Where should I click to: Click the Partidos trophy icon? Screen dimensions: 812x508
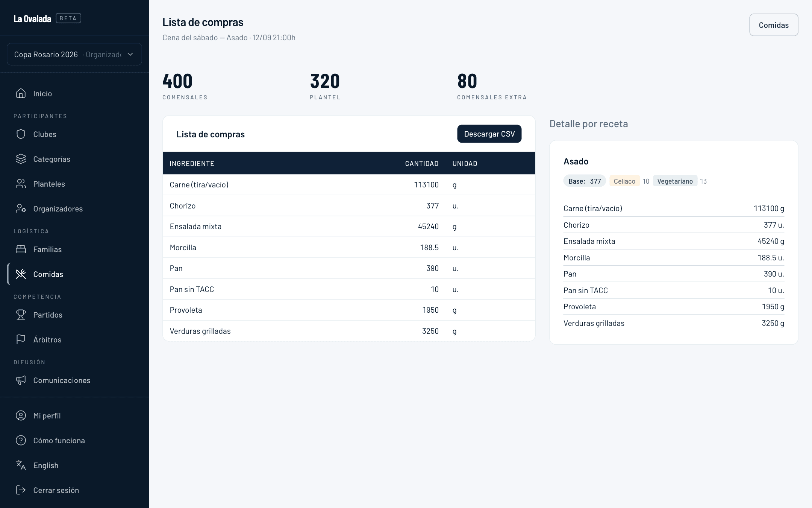point(21,315)
